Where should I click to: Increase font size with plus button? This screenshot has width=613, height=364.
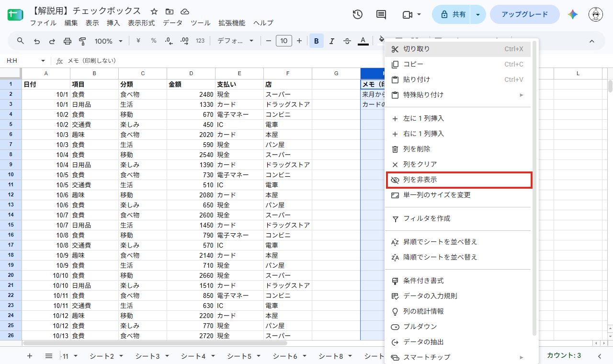tap(299, 41)
